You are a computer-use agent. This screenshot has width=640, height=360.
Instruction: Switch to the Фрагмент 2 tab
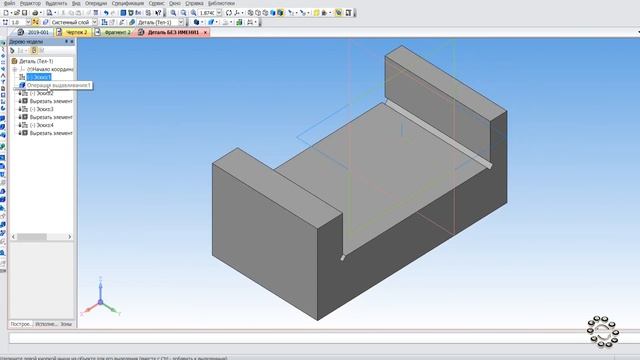coord(113,32)
